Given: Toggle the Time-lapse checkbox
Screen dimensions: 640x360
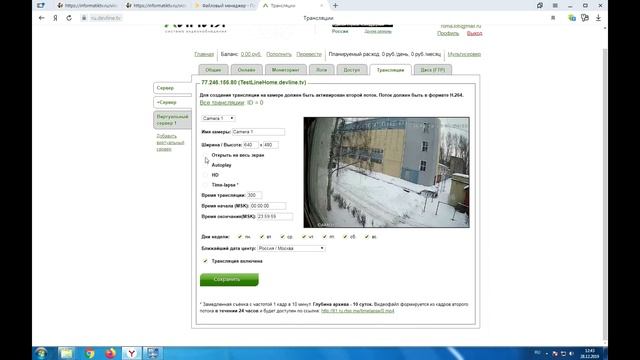Looking at the screenshot, I should tap(206, 185).
